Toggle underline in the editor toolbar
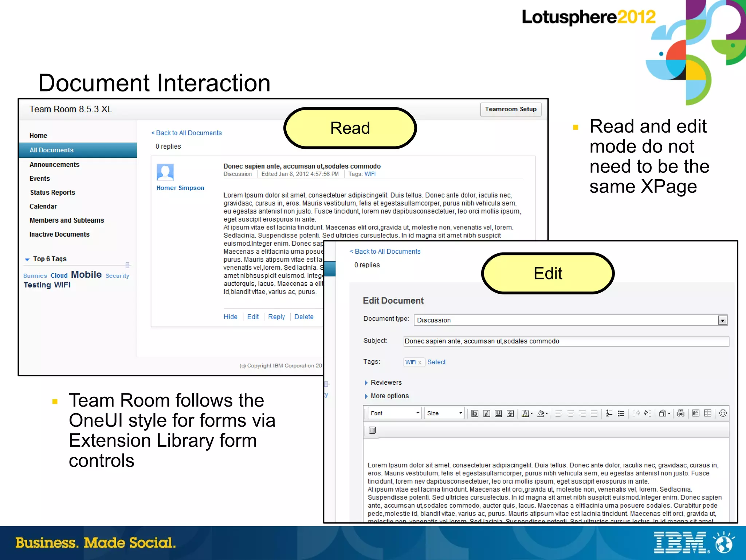746x560 pixels. click(x=499, y=413)
